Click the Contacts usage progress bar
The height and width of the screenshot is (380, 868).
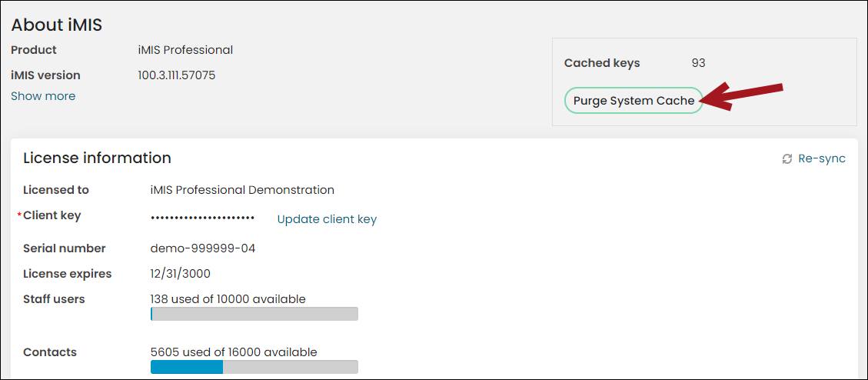[x=254, y=367]
